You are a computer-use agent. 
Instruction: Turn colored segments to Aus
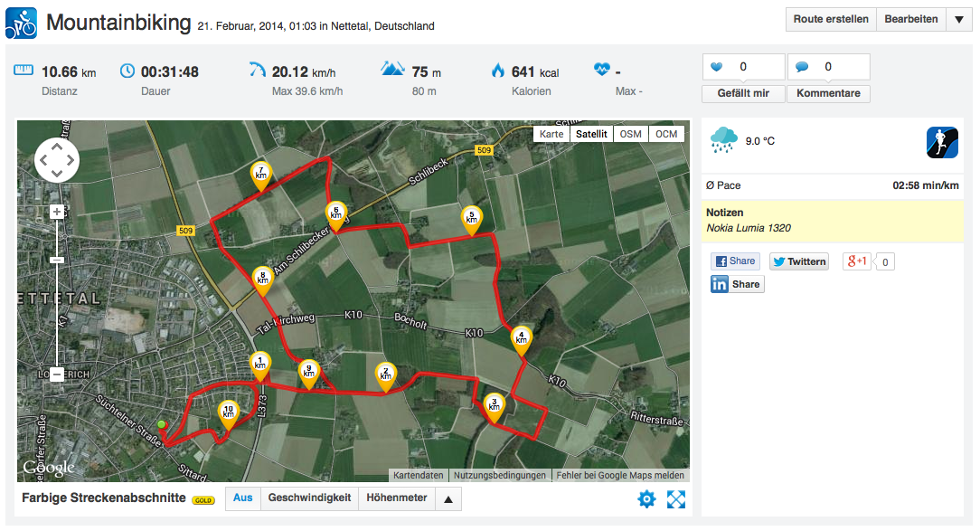click(243, 498)
